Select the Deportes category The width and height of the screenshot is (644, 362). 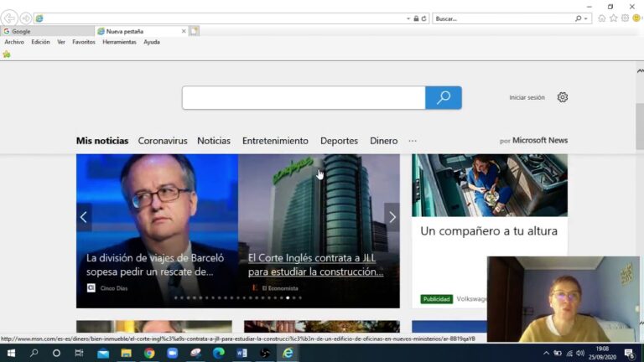click(340, 141)
